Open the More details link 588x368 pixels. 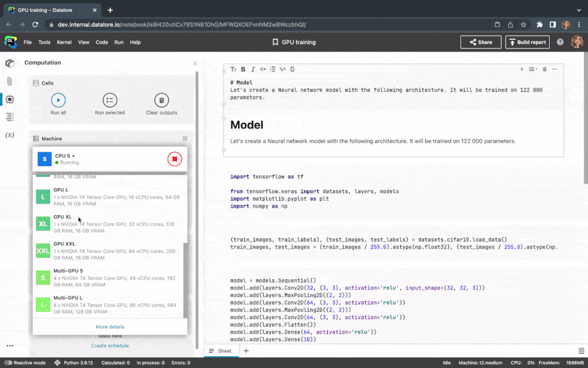click(110, 326)
